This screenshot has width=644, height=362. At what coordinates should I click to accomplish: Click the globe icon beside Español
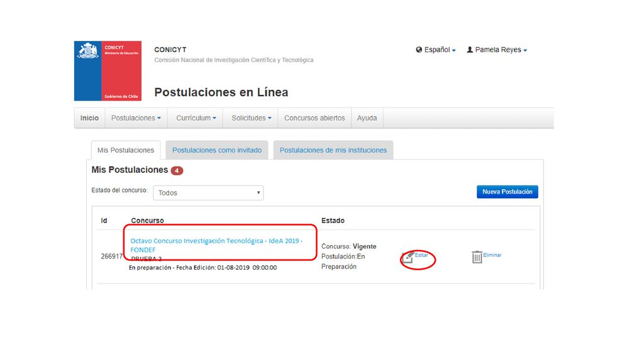pyautogui.click(x=419, y=50)
